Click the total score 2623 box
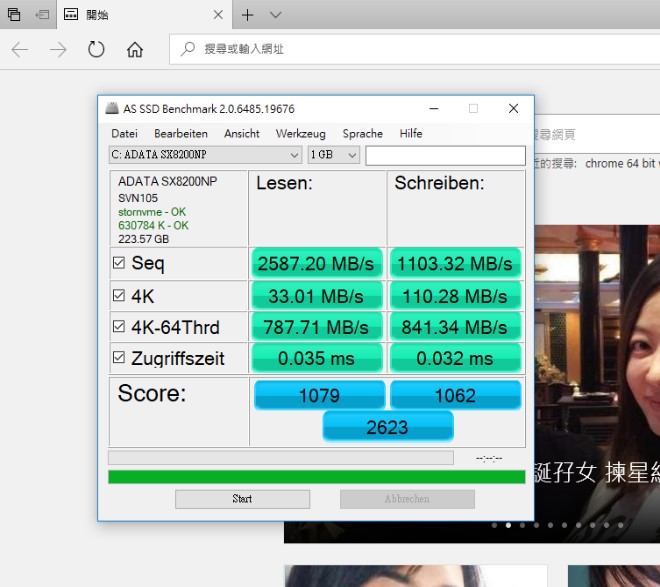Screen dimensions: 660x587 coord(388,427)
